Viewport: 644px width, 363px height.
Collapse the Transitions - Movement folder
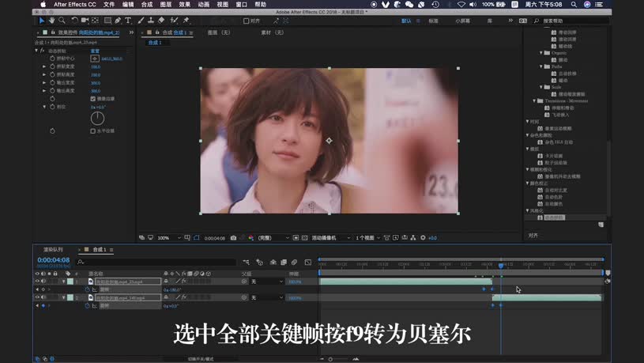(534, 100)
